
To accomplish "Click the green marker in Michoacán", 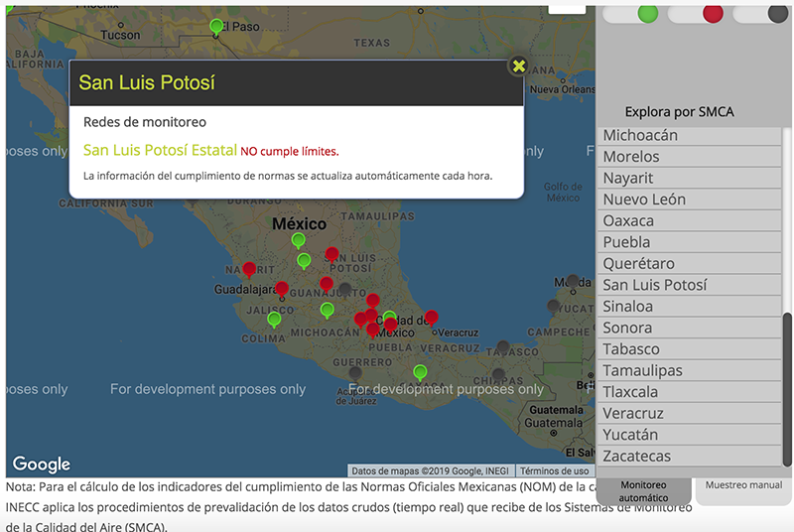I will [x=328, y=310].
